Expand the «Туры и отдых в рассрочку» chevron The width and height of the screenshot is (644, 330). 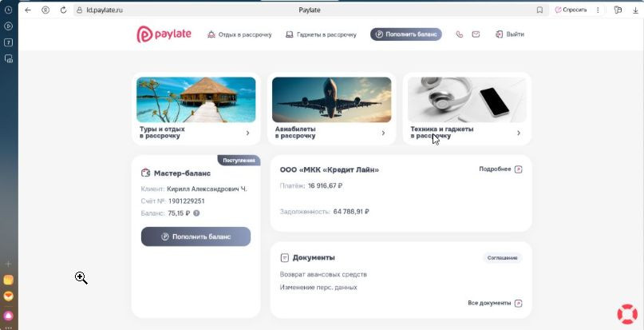pyautogui.click(x=247, y=133)
